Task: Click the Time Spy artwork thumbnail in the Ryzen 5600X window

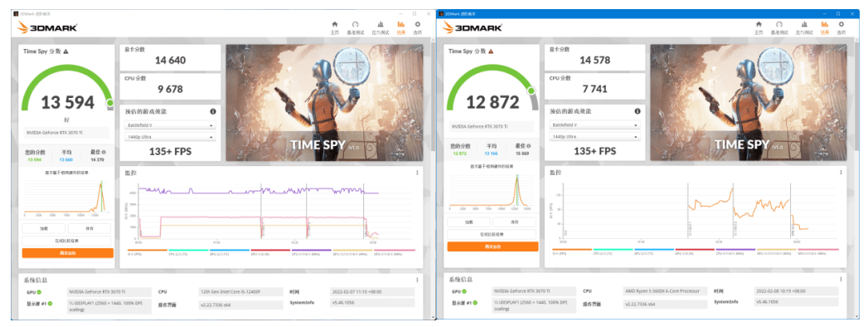Action: [x=749, y=103]
